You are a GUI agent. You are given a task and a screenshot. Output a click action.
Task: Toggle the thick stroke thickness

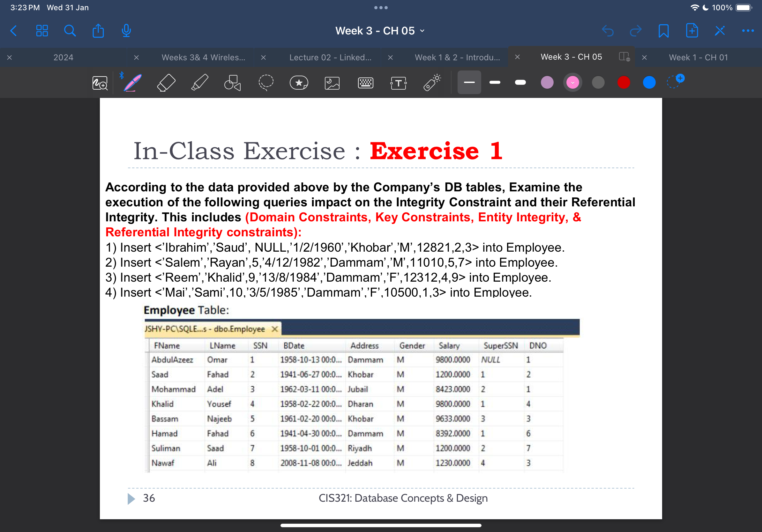(x=520, y=83)
